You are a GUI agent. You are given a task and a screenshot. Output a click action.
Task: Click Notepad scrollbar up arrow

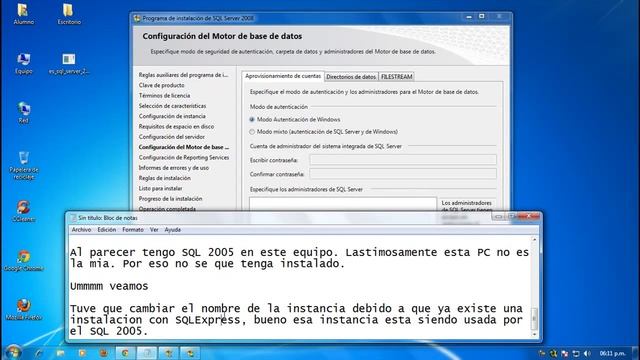[x=534, y=240]
